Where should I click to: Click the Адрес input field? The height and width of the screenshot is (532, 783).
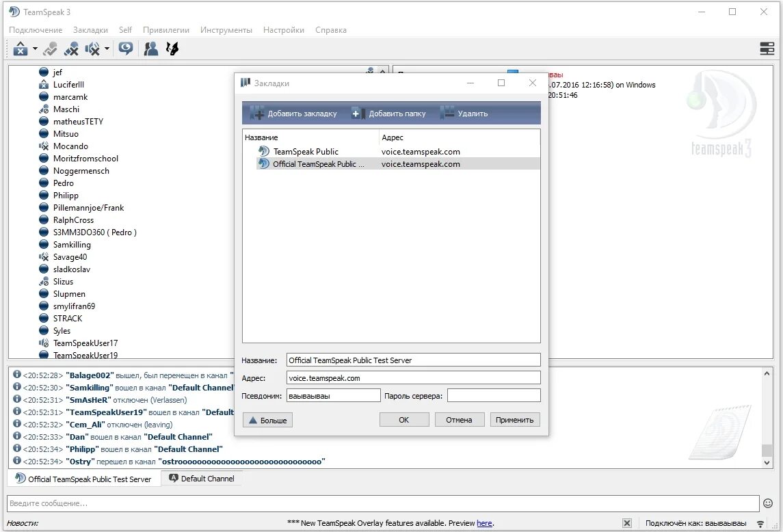[x=414, y=378]
